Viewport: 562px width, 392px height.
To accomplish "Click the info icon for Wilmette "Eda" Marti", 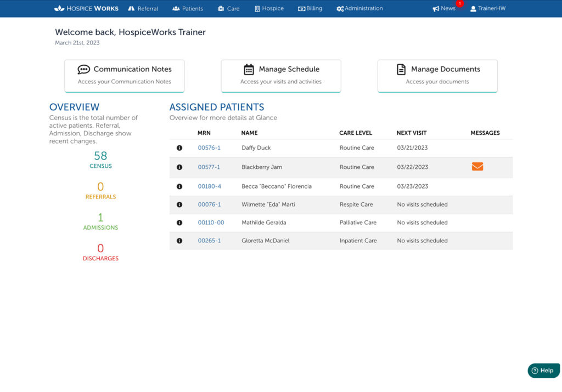I will pos(179,204).
